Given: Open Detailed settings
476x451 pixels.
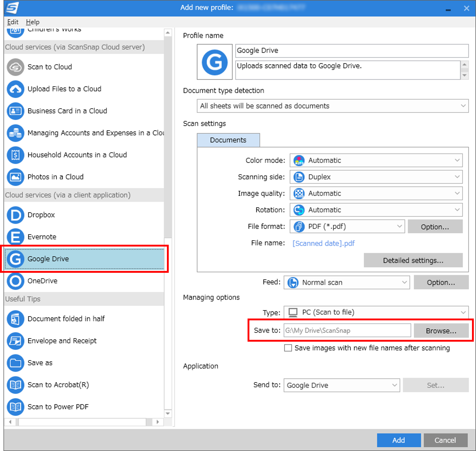Looking at the screenshot, I should click(x=413, y=260).
